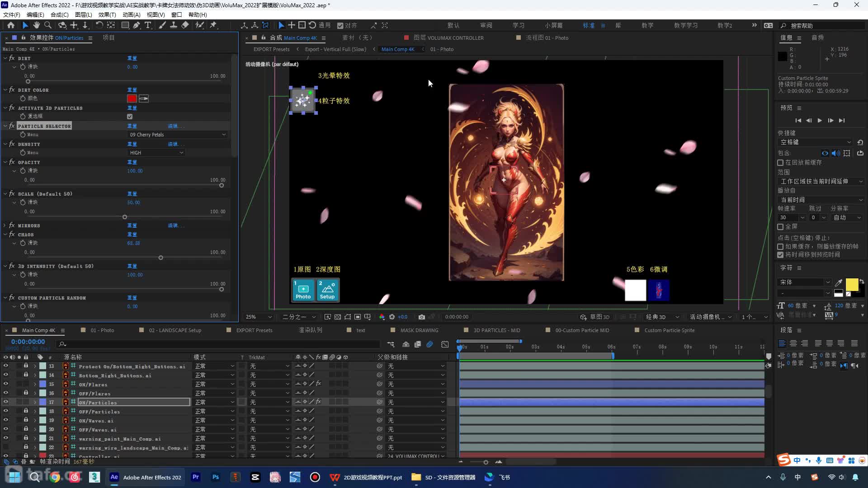Select the Clone Stamp tool
The height and width of the screenshot is (488, 868).
coord(173,25)
